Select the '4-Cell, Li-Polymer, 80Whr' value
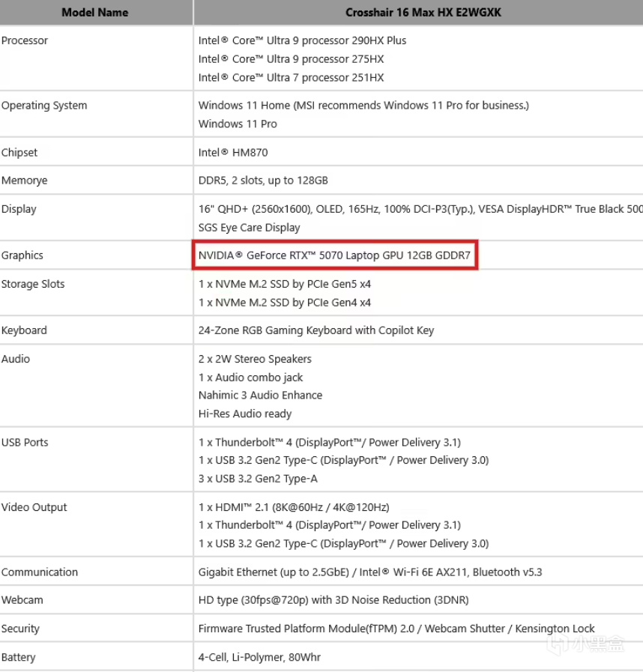The image size is (643, 672). [x=259, y=657]
